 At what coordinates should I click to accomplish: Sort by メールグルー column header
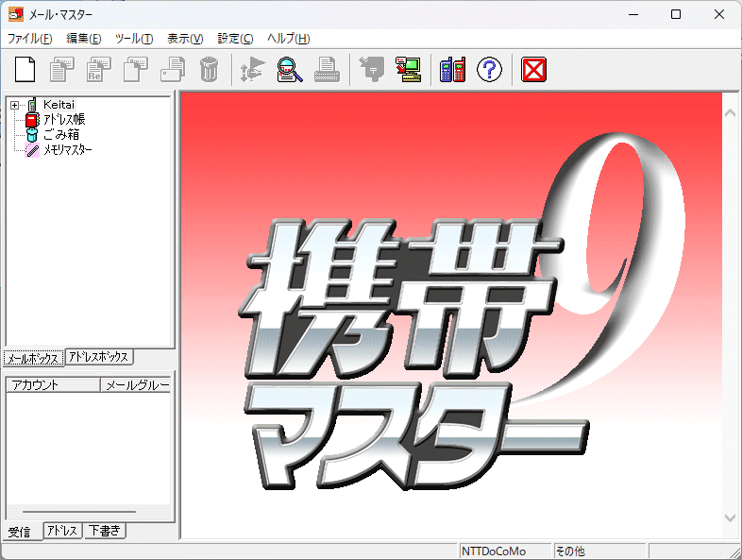click(x=135, y=385)
